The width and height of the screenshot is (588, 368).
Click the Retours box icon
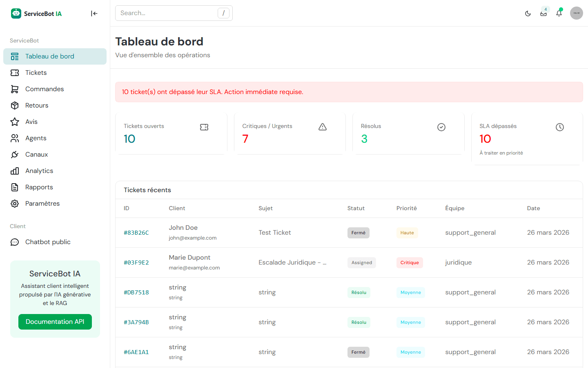(x=15, y=105)
